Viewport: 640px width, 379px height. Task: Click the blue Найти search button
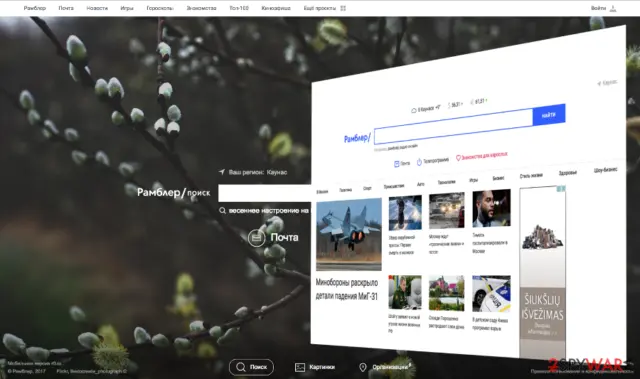(549, 115)
